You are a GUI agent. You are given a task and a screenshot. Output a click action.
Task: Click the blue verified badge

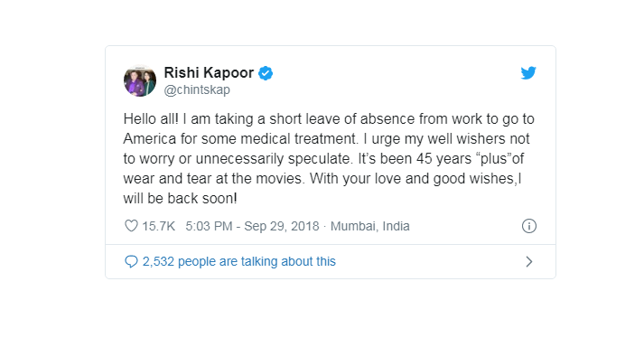click(x=266, y=73)
